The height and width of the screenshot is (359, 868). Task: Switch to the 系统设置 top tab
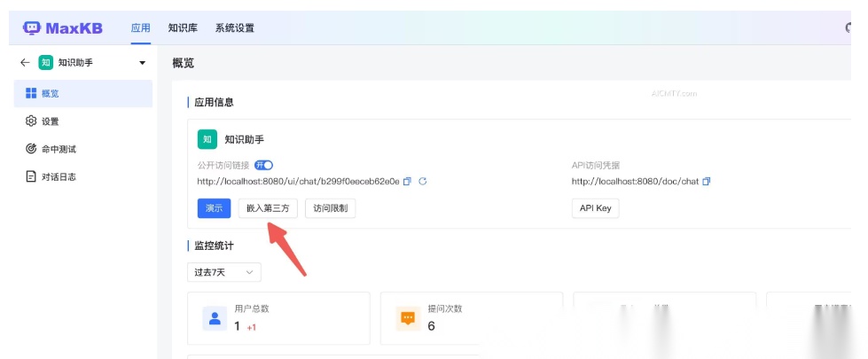235,28
